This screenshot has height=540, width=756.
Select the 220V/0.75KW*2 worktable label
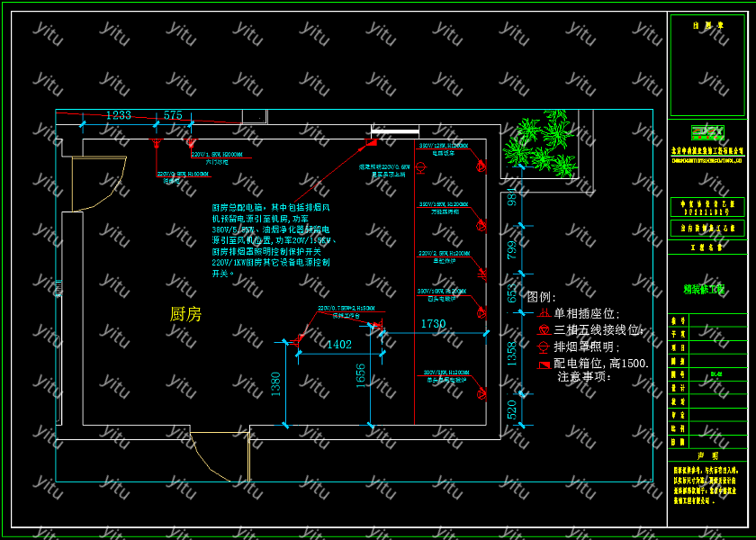[346, 312]
